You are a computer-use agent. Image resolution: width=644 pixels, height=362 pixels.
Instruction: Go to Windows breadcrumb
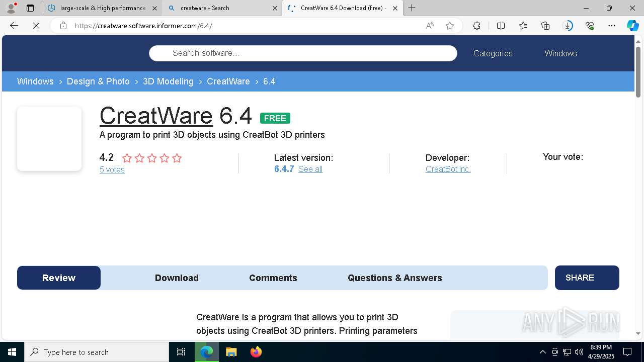tap(35, 81)
